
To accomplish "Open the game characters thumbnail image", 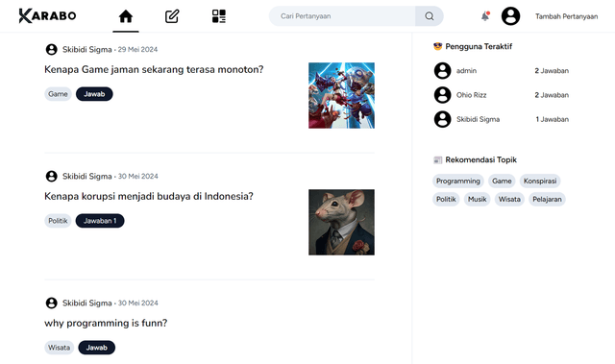I will tap(341, 96).
